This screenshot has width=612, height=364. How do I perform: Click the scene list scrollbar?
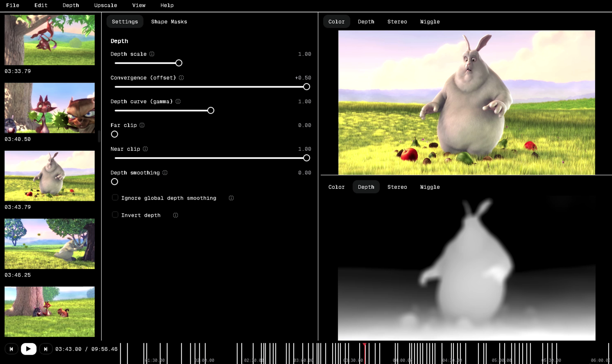[x=99, y=136]
